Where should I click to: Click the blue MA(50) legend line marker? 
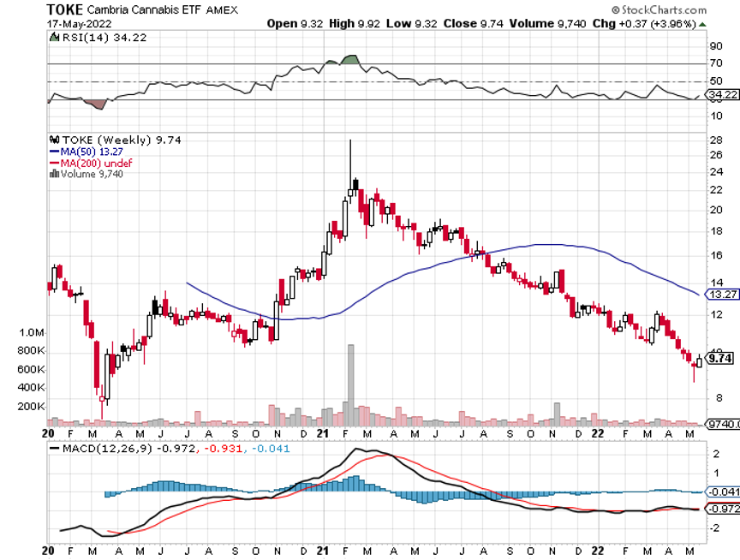click(54, 152)
